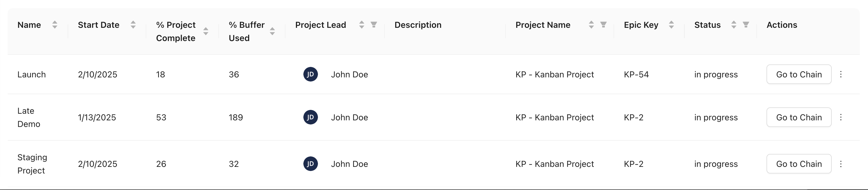Sort by Status column arrows
Screen dimensions: 868x190
pyautogui.click(x=734, y=25)
